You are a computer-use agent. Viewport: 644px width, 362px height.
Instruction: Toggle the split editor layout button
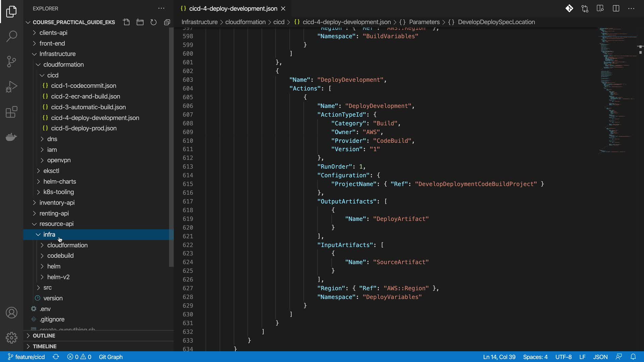pos(616,8)
